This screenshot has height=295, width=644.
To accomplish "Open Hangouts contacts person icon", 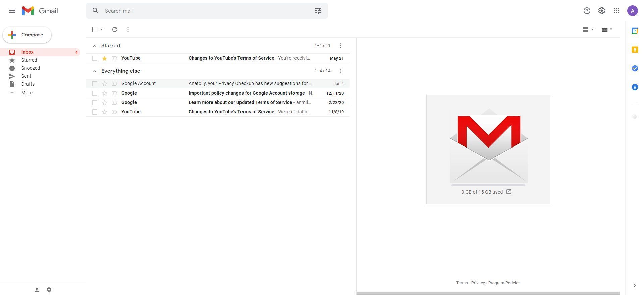I will click(37, 290).
